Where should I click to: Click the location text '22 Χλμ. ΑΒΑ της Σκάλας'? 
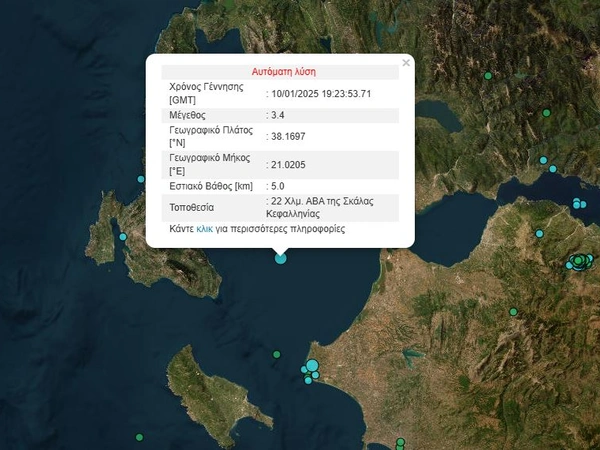pyautogui.click(x=322, y=201)
